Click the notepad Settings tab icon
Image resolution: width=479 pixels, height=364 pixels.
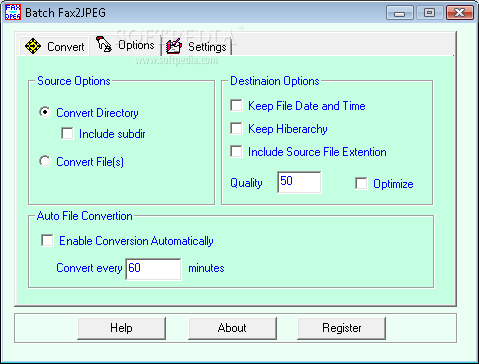(x=174, y=46)
